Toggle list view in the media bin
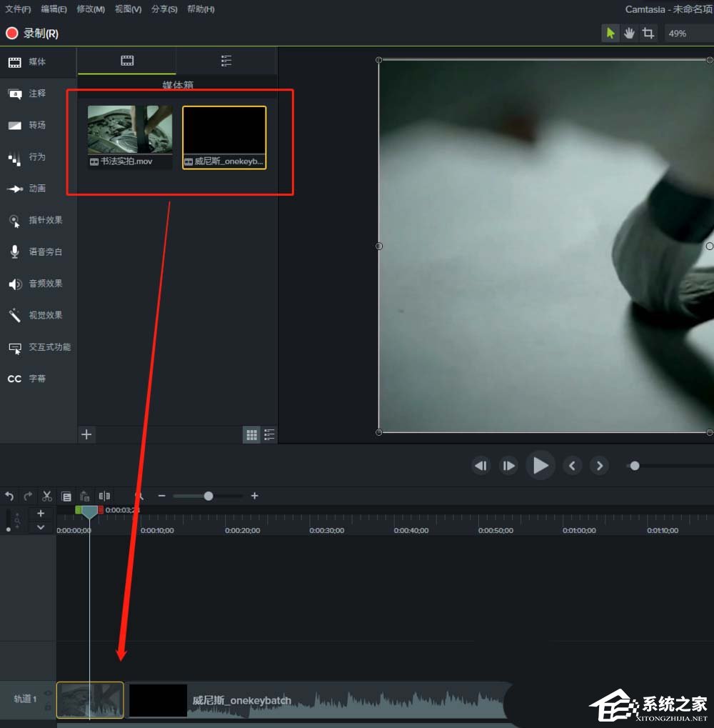 pos(269,434)
